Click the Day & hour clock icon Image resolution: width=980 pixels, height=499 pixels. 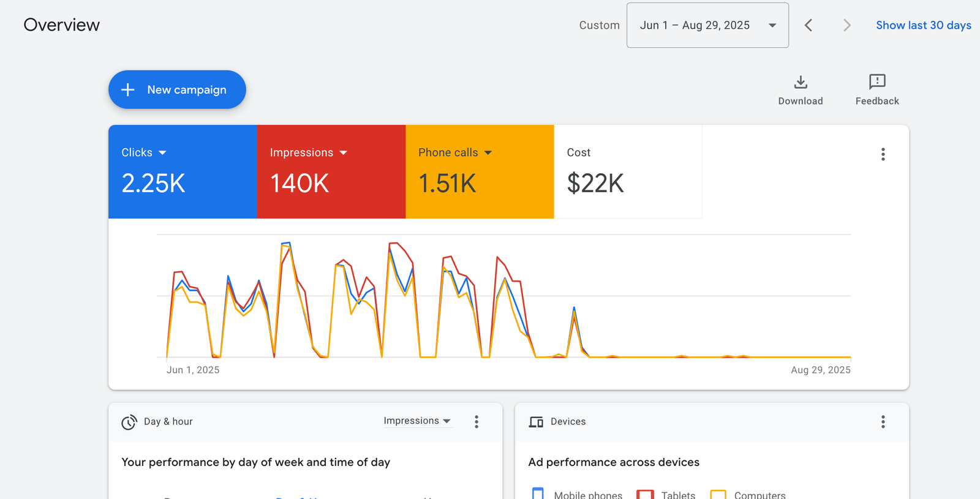pyautogui.click(x=129, y=422)
